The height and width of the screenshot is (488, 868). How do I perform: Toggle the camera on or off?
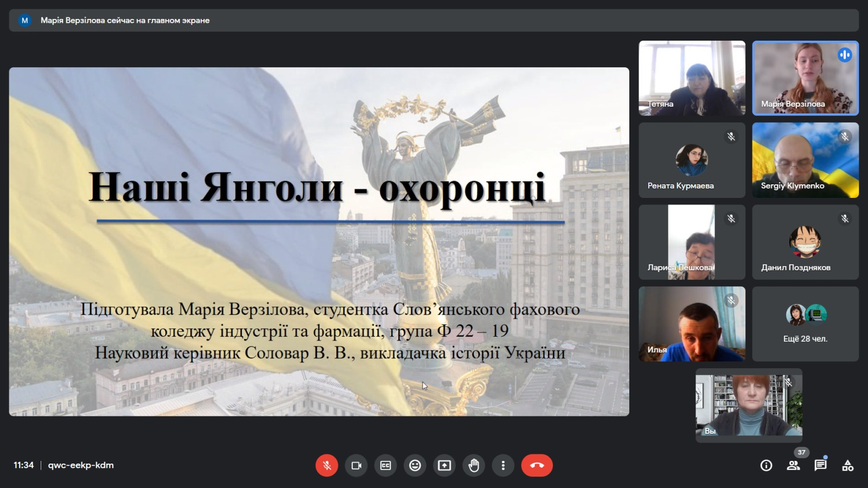(x=356, y=465)
